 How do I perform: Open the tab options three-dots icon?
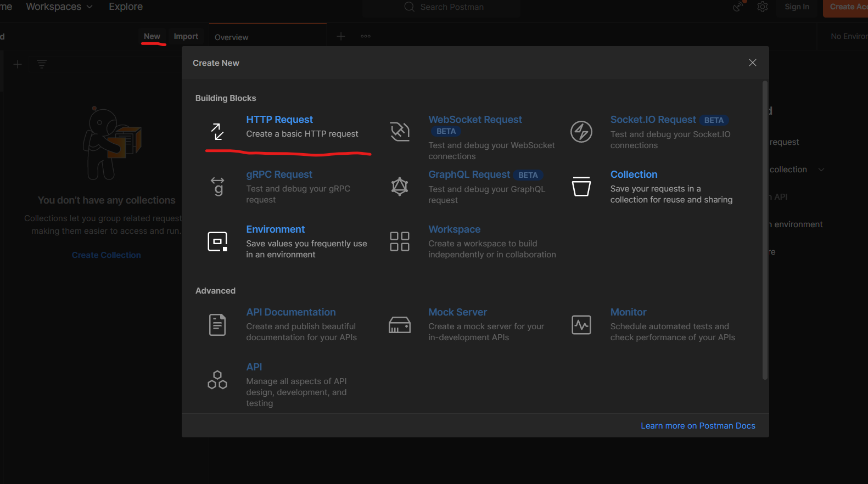click(366, 36)
